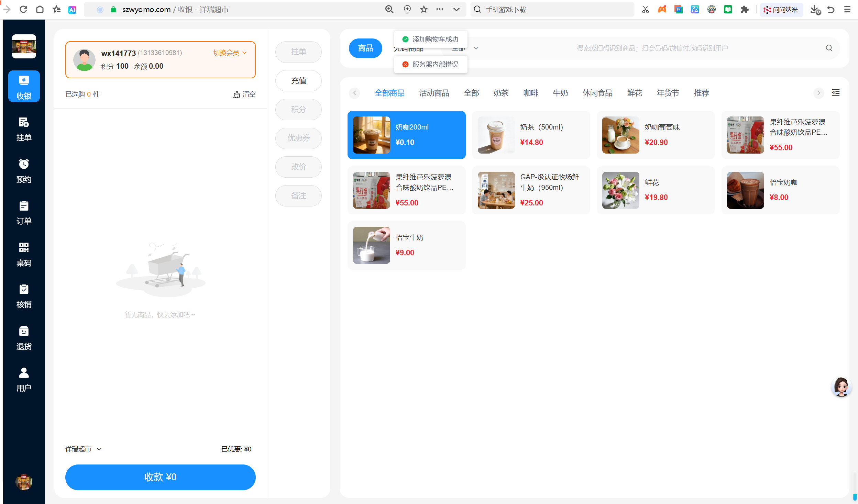Viewport: 858px width, 504px height.
Task: Click the 充值 recharge button
Action: pyautogui.click(x=298, y=81)
